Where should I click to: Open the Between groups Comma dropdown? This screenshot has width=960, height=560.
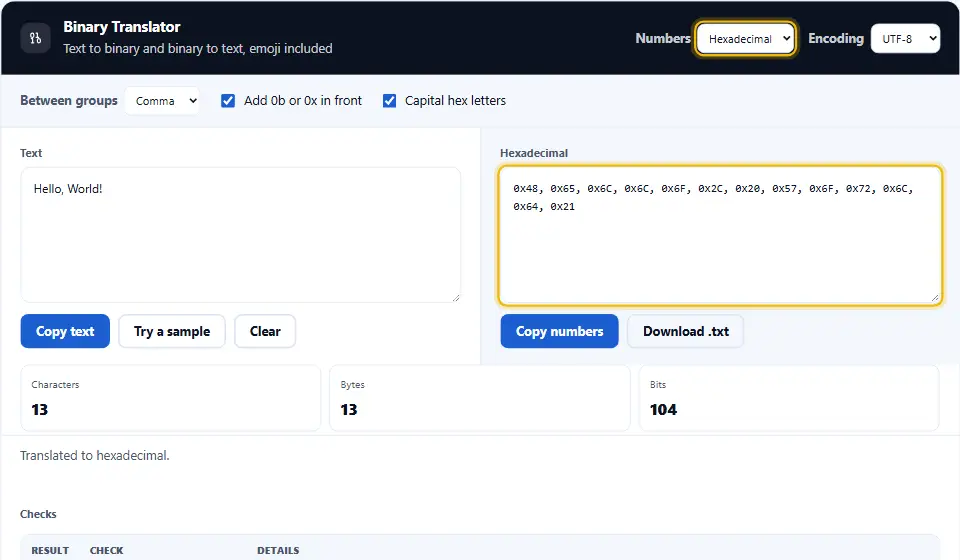[162, 101]
